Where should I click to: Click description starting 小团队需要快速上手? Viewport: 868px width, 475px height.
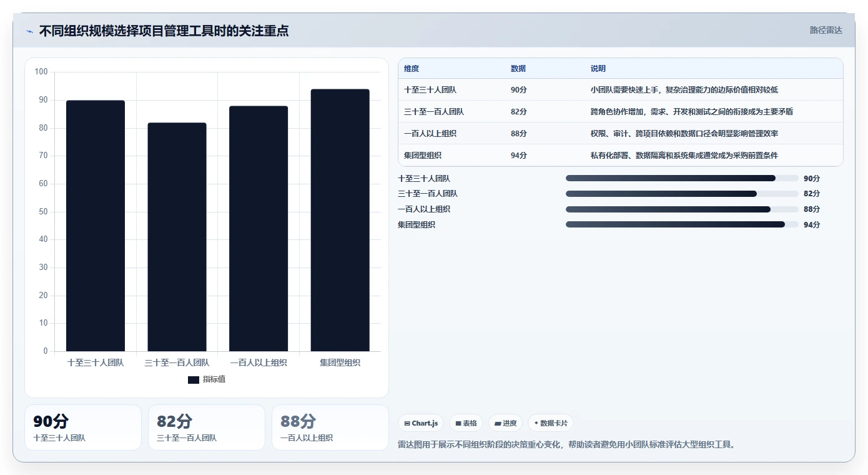684,90
